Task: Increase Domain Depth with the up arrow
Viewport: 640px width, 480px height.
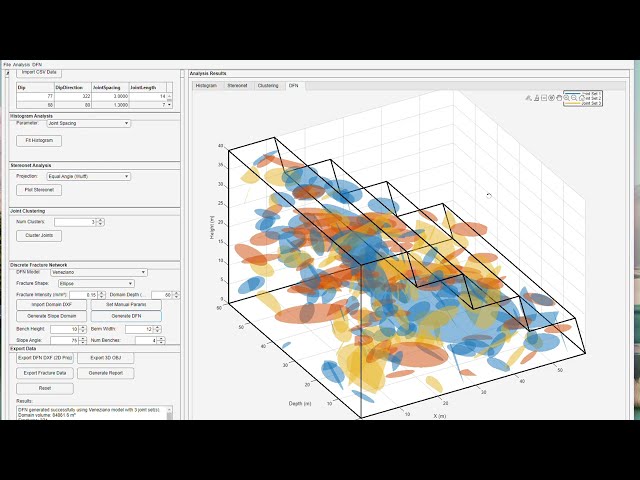Action: [176, 293]
